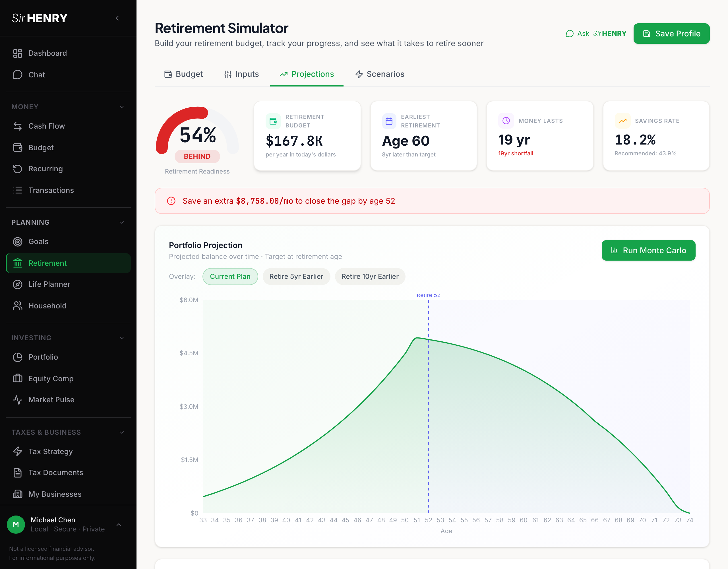728x569 pixels.
Task: Collapse the sidebar with the chevron arrow
Action: click(x=117, y=18)
